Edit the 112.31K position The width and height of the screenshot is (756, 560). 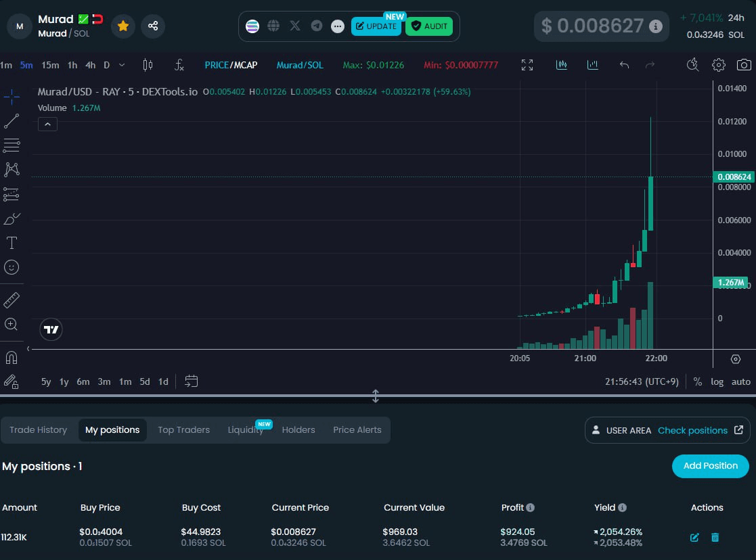pos(694,538)
